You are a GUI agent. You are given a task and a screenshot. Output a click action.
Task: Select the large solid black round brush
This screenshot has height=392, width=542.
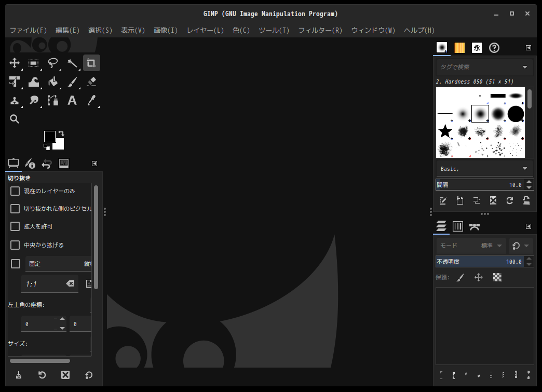516,114
